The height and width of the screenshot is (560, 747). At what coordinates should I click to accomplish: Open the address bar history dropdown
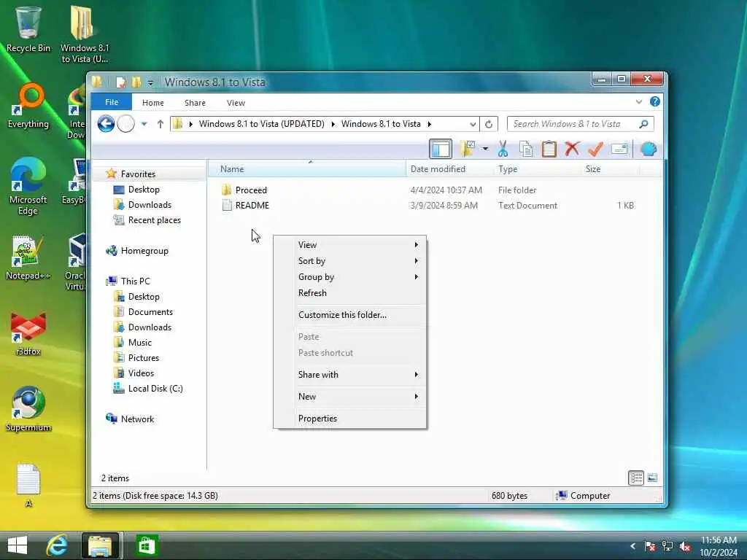473,124
